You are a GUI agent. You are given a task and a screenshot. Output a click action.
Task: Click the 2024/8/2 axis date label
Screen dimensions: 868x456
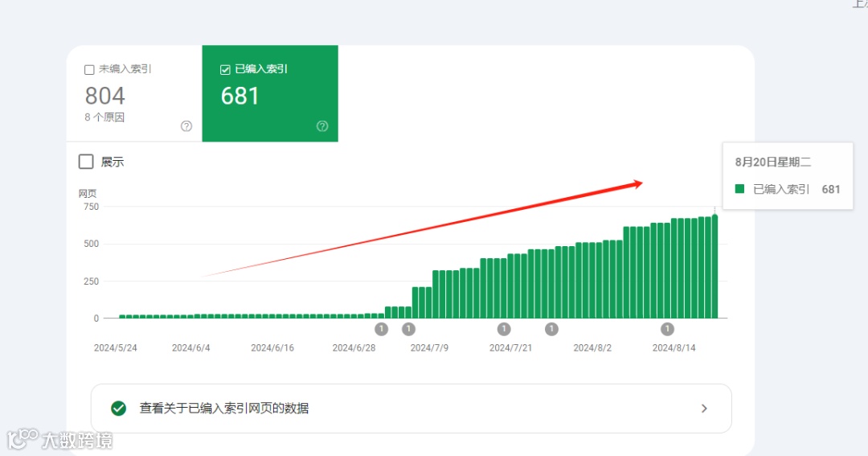(x=592, y=348)
